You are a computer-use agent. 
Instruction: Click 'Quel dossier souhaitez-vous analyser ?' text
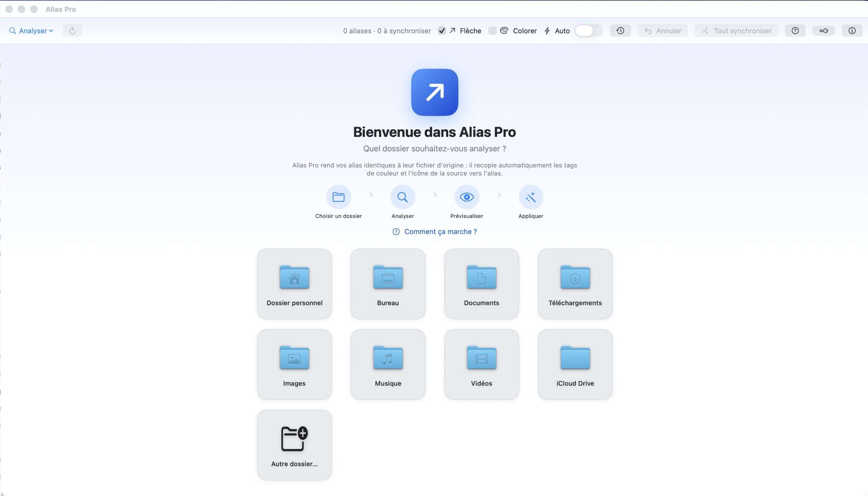(434, 149)
